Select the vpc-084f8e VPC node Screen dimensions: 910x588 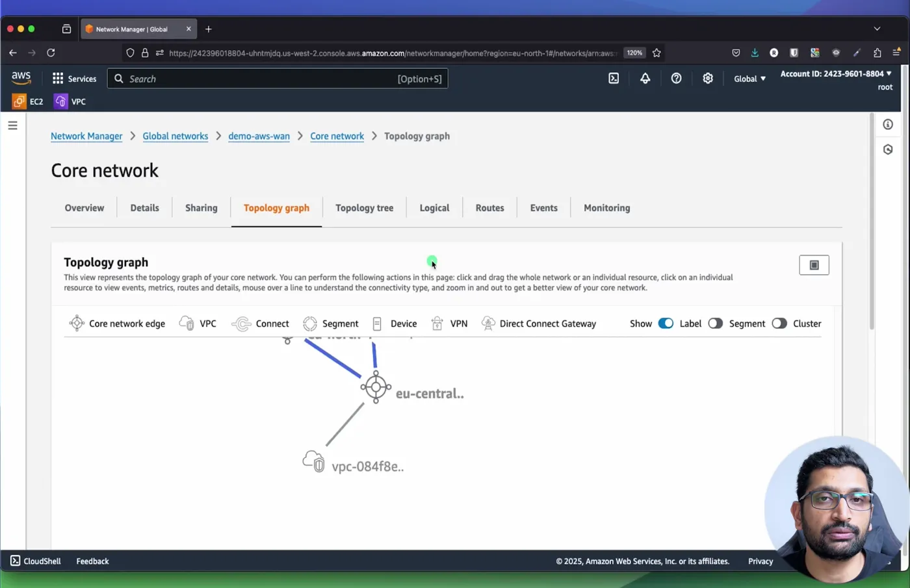click(x=314, y=461)
